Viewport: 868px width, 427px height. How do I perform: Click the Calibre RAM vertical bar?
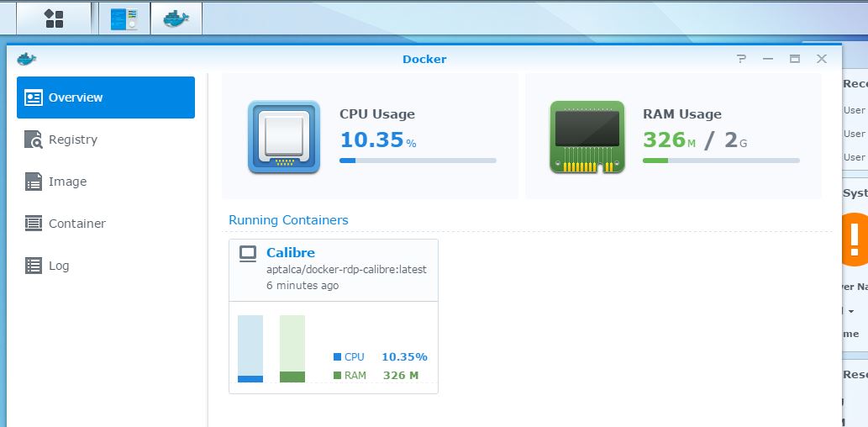(x=292, y=349)
